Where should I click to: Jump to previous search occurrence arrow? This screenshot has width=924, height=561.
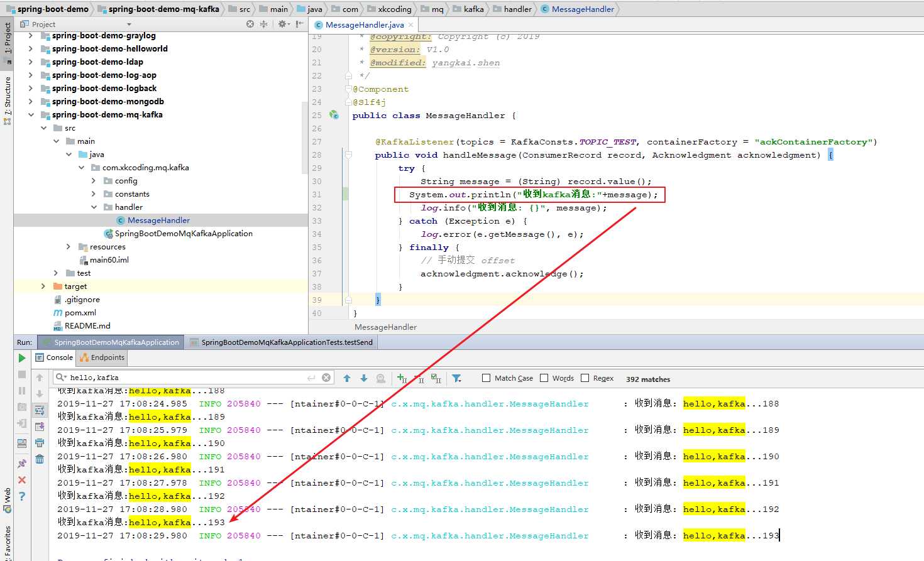[347, 378]
